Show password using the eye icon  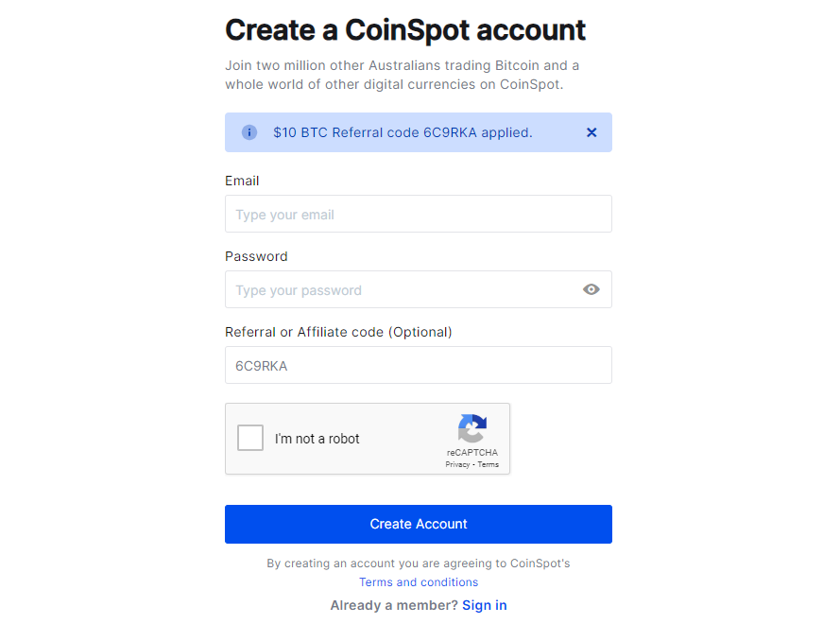click(591, 289)
